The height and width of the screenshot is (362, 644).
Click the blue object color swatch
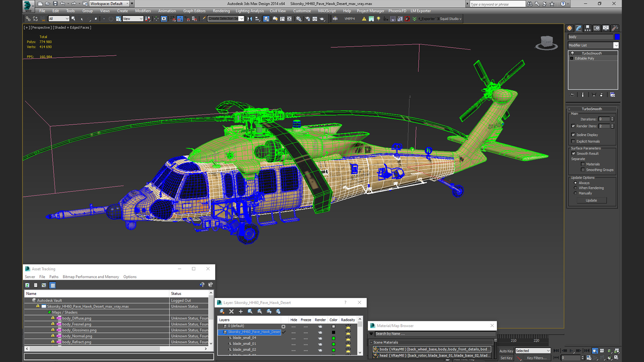[617, 37]
